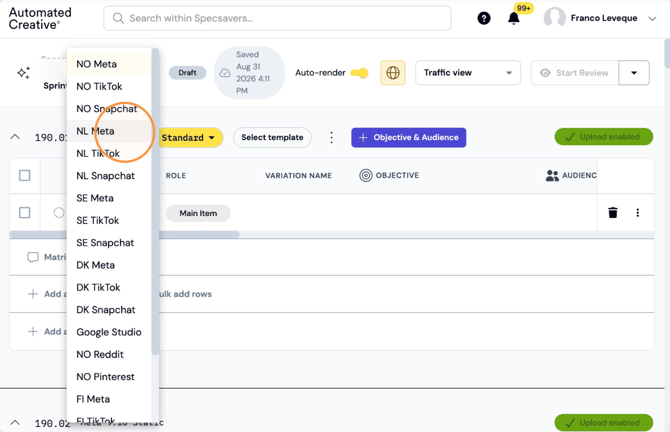Open the section three-dot menu beside Select template
670x432 pixels.
(x=331, y=138)
